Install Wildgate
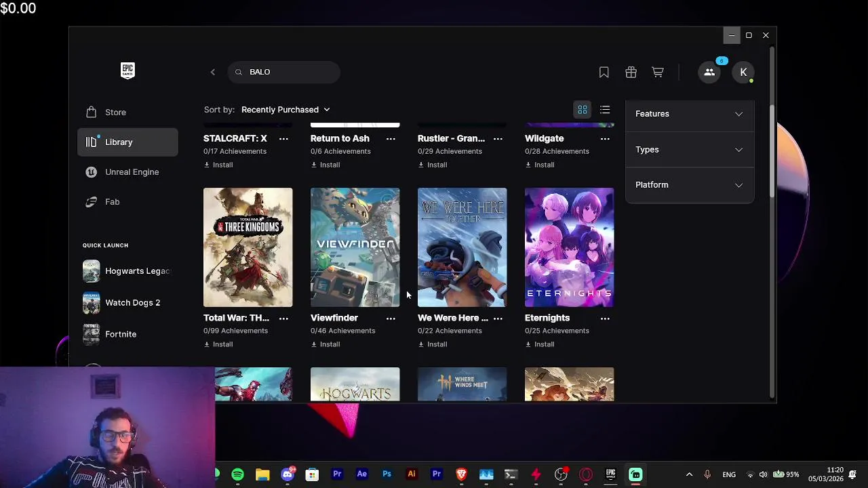The width and height of the screenshot is (868, 488). coord(540,165)
